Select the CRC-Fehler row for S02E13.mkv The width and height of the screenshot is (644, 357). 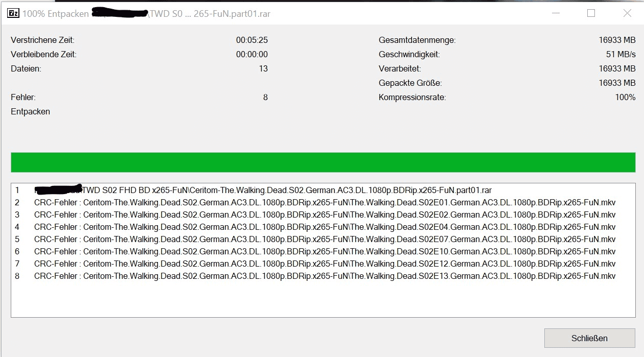tap(323, 276)
